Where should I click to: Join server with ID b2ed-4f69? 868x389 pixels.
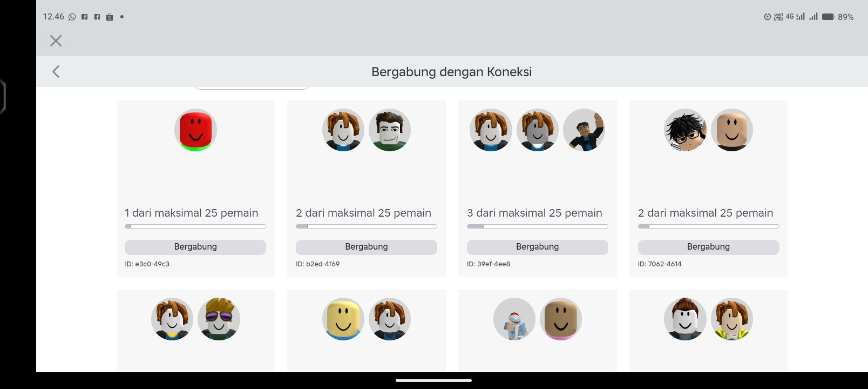[x=367, y=247]
